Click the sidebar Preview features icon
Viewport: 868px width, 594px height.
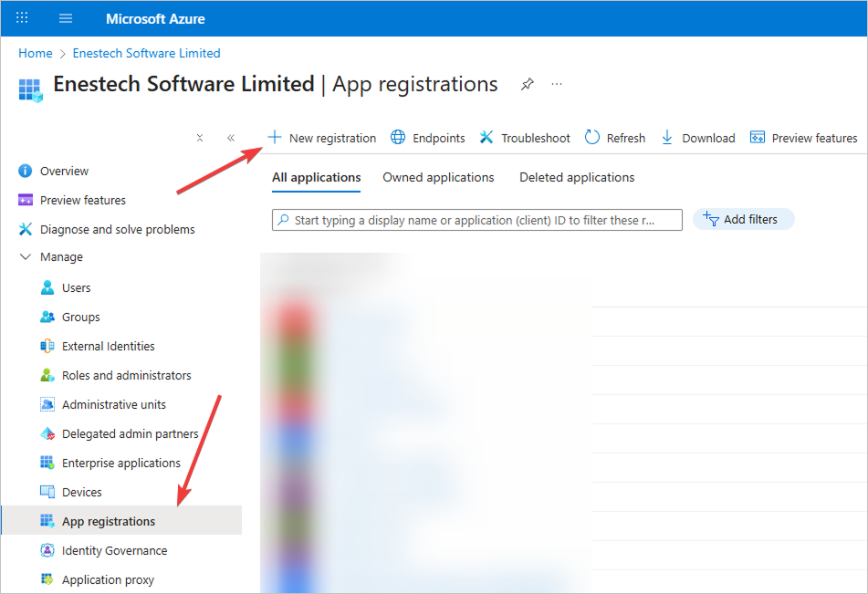[26, 200]
